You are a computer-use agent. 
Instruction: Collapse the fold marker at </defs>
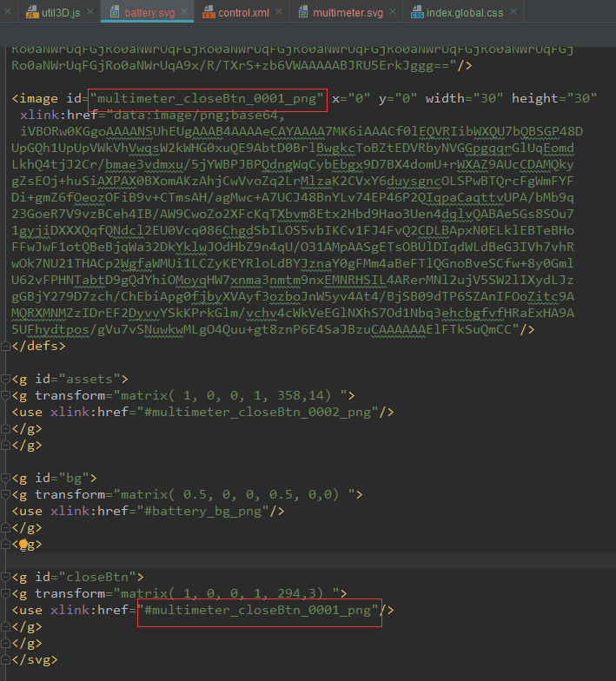pyautogui.click(x=5, y=346)
